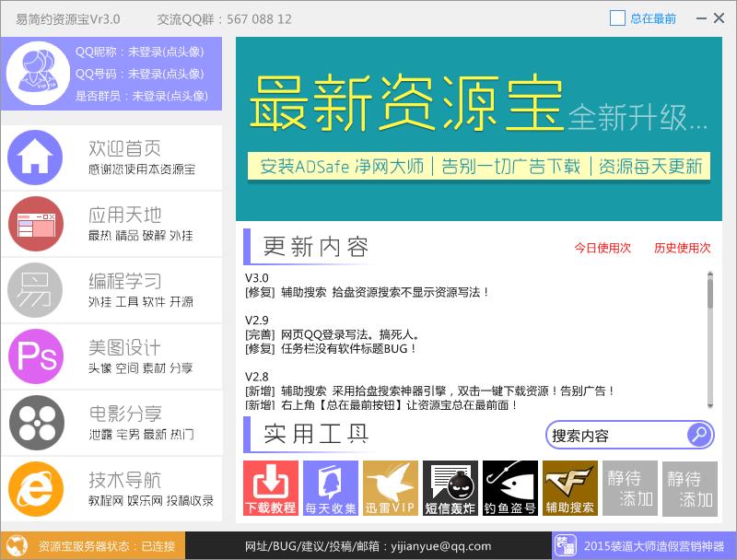Launch the 迅雷VIP tool

pos(391,488)
